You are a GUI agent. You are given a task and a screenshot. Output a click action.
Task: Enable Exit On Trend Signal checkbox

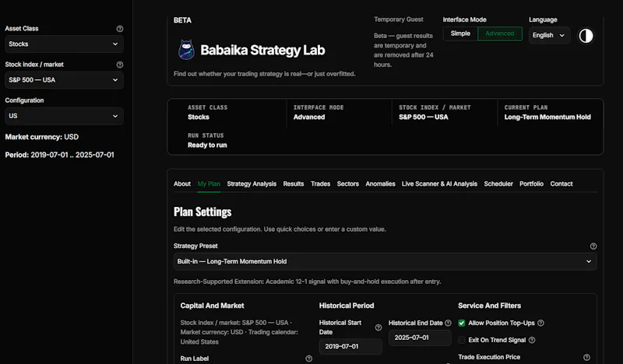click(461, 340)
